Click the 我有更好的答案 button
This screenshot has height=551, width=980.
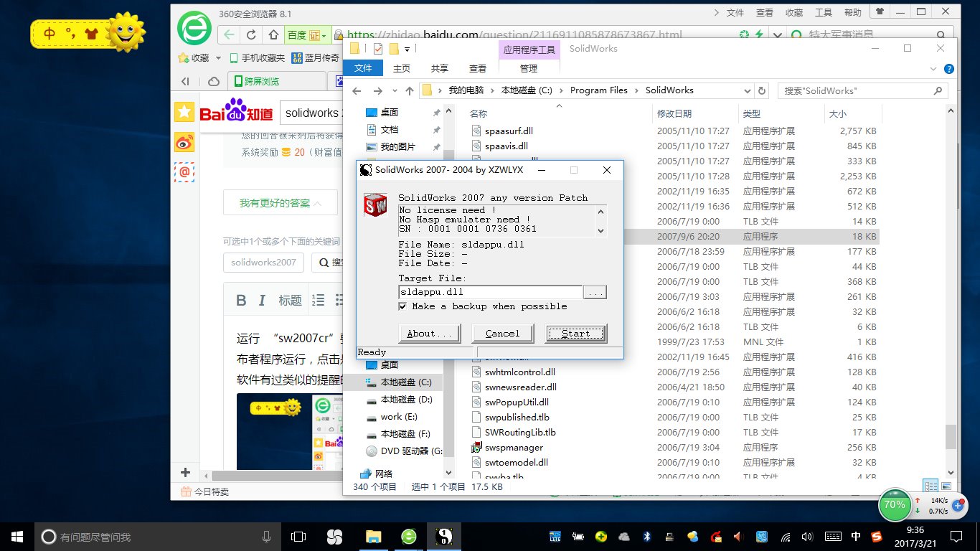click(280, 203)
